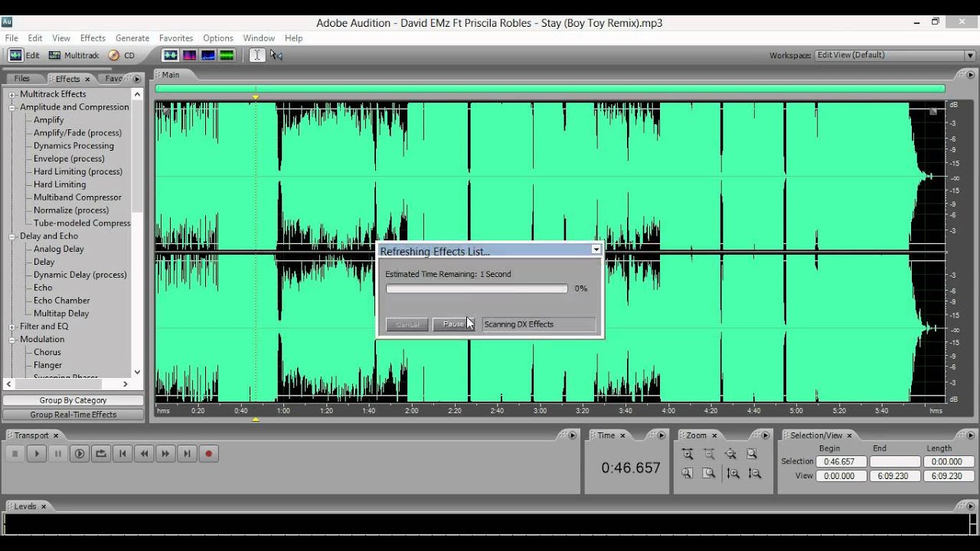Close the Effects panel tab
The width and height of the screenshot is (980, 551).
pyautogui.click(x=87, y=79)
